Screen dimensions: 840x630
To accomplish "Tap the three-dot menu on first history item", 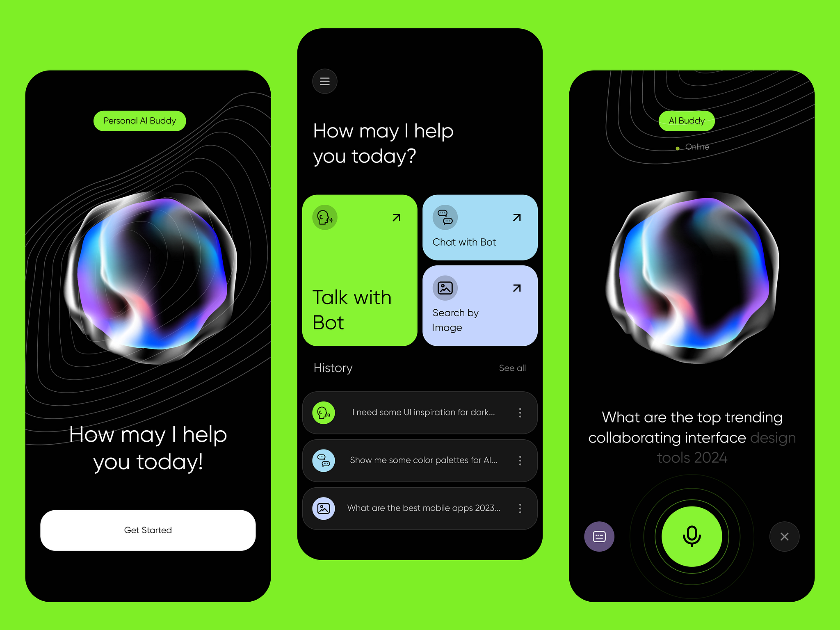I will point(521,412).
